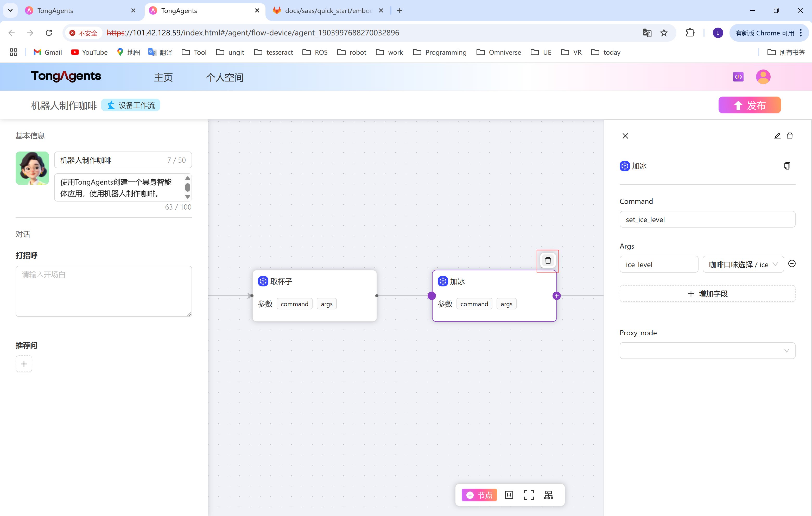812x516 pixels.
Task: Close the node properties panel with X
Action: pyautogui.click(x=625, y=136)
